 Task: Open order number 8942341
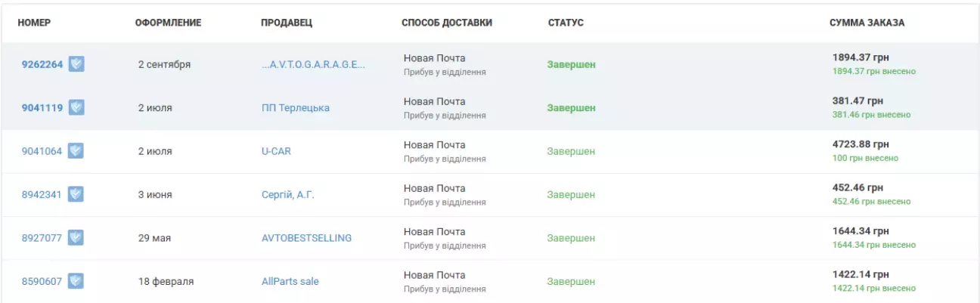[x=42, y=195]
